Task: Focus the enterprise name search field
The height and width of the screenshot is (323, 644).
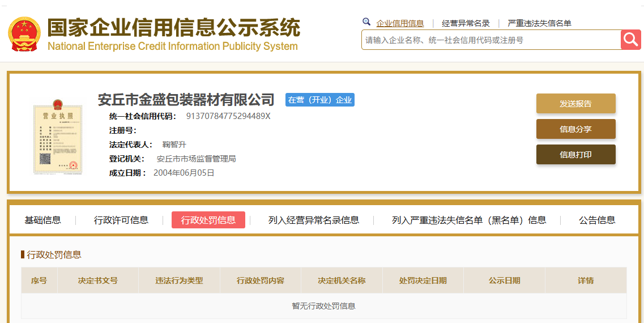Action: point(491,40)
